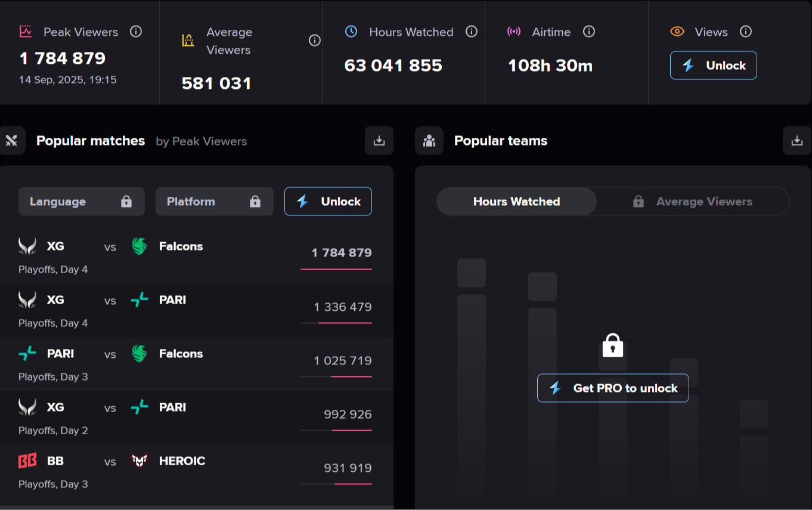Click the Popular matches crossed swords icon

(x=12, y=141)
